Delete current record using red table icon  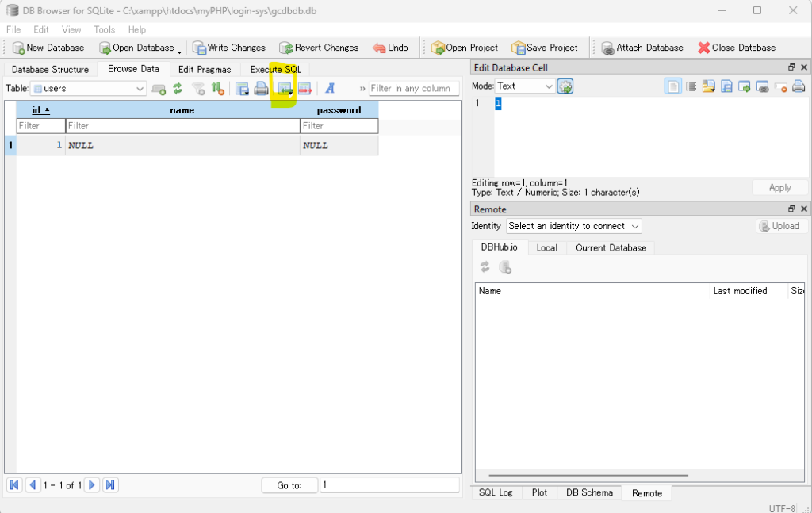tap(304, 89)
